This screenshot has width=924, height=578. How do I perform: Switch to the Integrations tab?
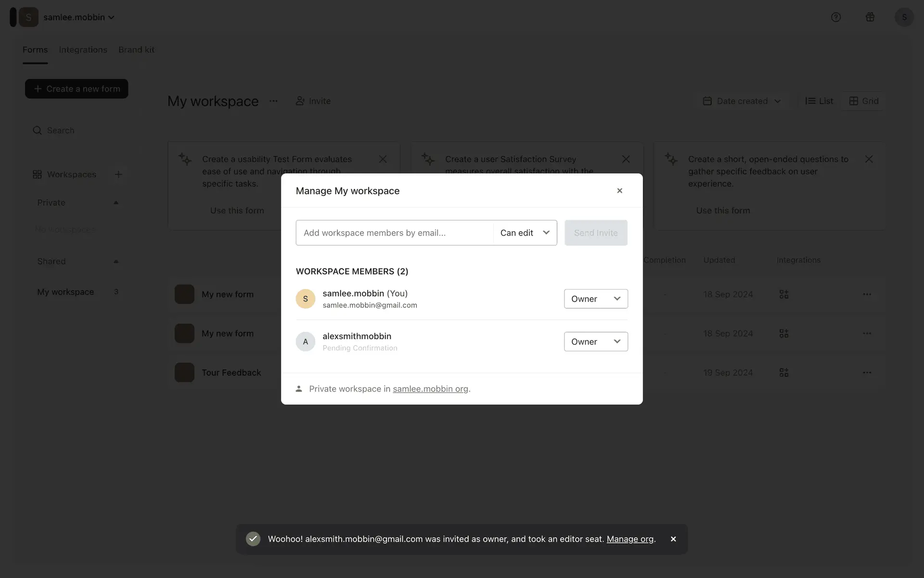coord(83,50)
